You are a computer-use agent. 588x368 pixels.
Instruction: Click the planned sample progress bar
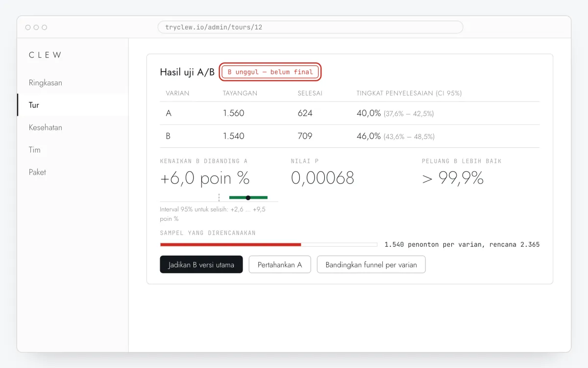pyautogui.click(x=269, y=244)
